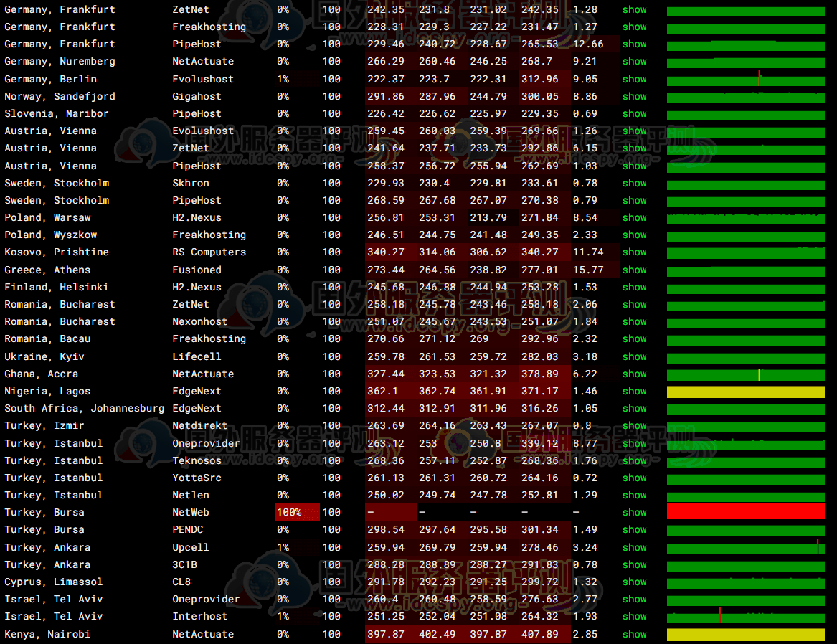837x644 pixels.
Task: Select the "15.77" value in the Greece row
Action: (588, 270)
